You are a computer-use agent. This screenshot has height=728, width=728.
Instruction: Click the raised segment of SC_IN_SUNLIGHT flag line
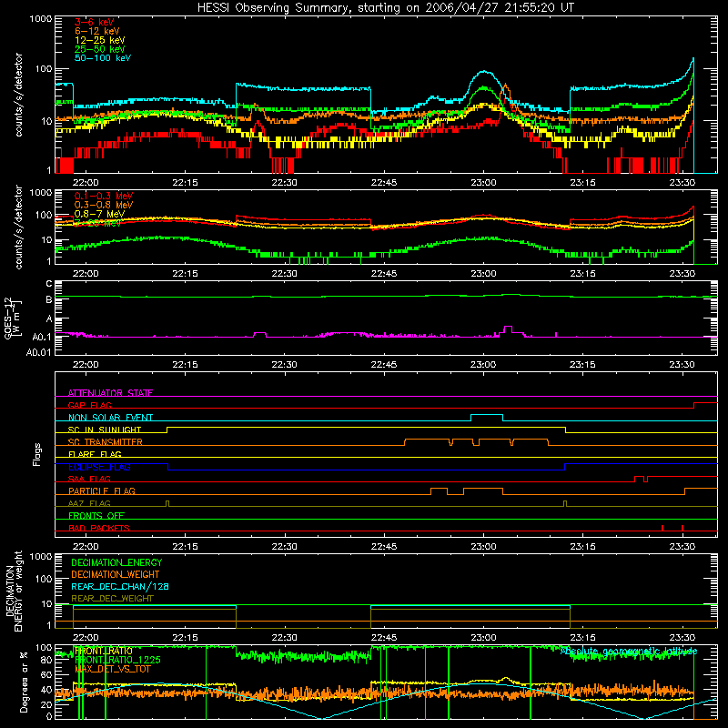tap(366, 427)
